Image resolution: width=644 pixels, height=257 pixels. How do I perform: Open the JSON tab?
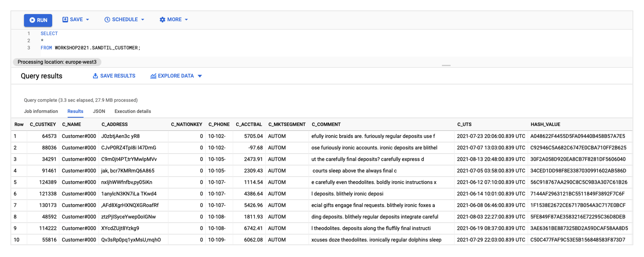pos(99,111)
